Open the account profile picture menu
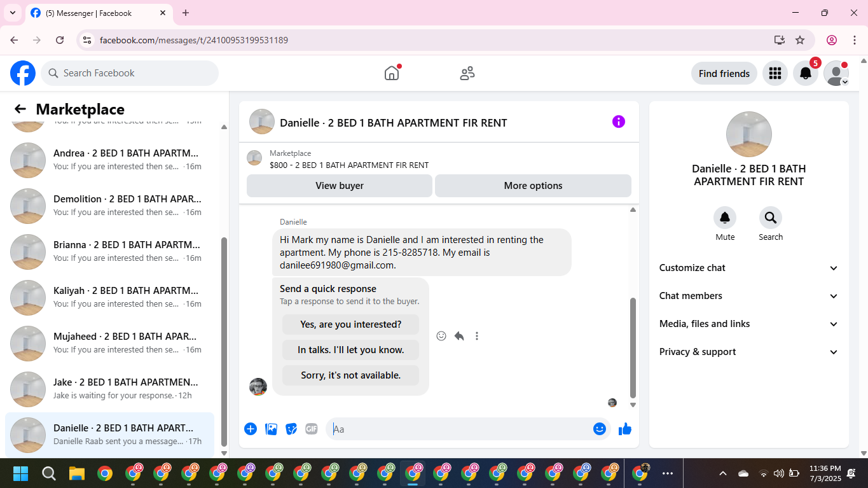This screenshot has width=868, height=488. pos(836,73)
